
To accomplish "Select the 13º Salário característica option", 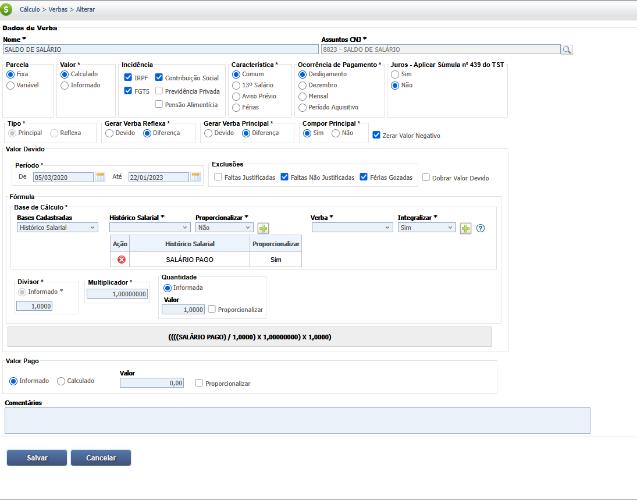I will tap(236, 85).
